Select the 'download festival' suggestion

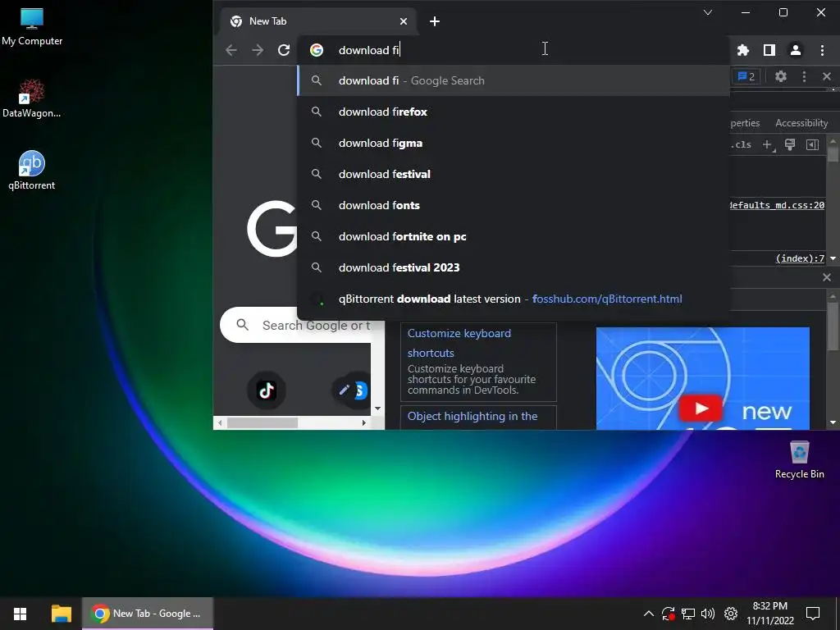tap(514, 174)
